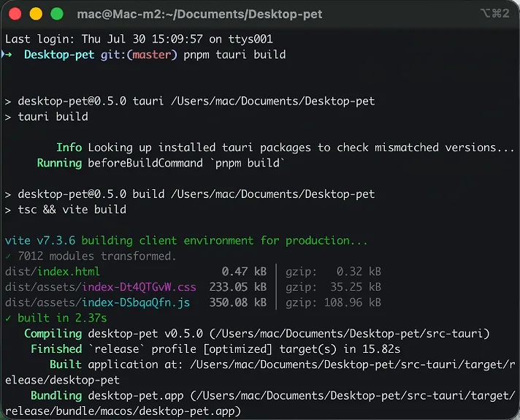Click '`release` profile [optimized] target(s) in 15.82s' text
520x420 pixels.
(x=244, y=349)
